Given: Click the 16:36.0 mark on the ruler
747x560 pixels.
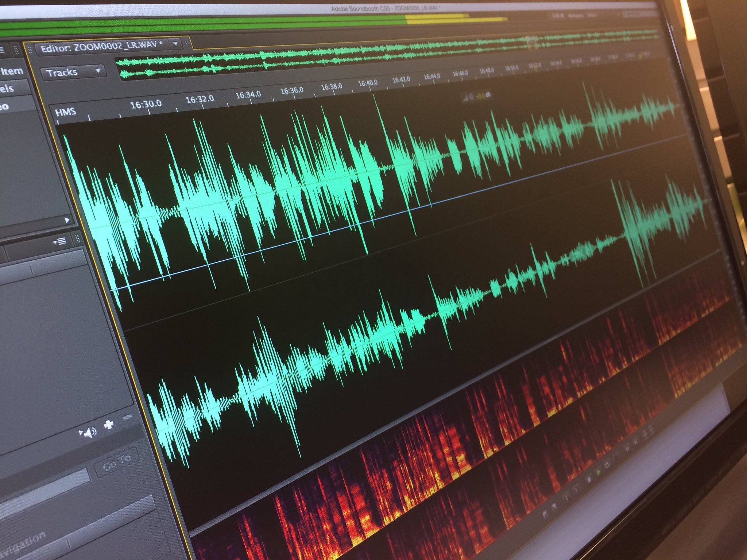Looking at the screenshot, I should tap(292, 90).
